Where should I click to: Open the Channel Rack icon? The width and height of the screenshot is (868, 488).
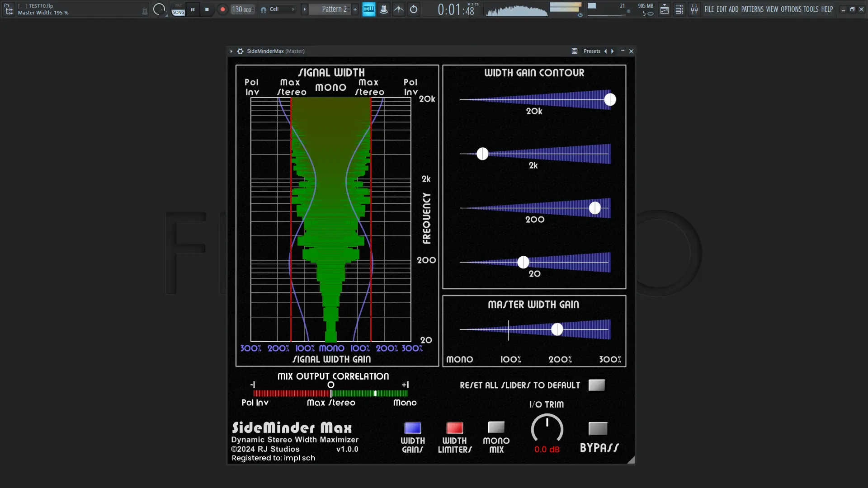(x=679, y=9)
